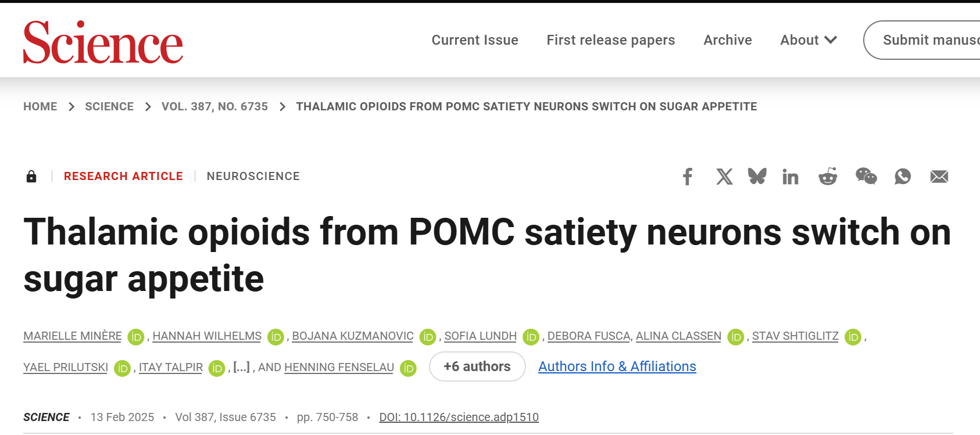Expand the [...] author ellipsis
Viewport: 980px width, 435px height.
[x=241, y=367]
